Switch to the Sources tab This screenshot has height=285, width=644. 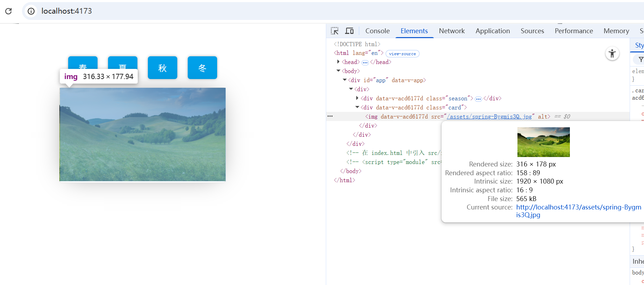point(532,31)
